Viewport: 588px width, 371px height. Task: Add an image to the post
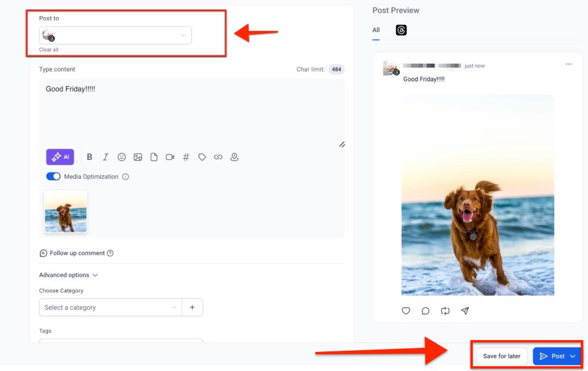[138, 157]
